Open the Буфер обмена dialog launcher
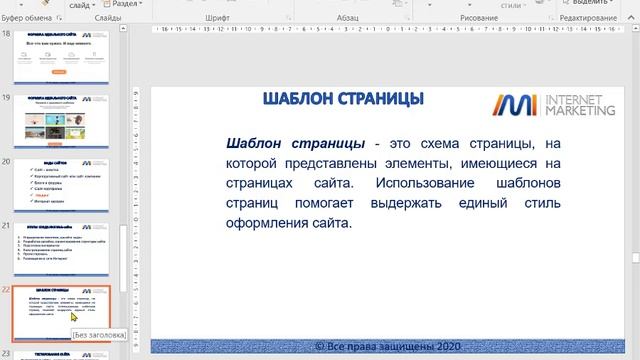 tap(60, 18)
